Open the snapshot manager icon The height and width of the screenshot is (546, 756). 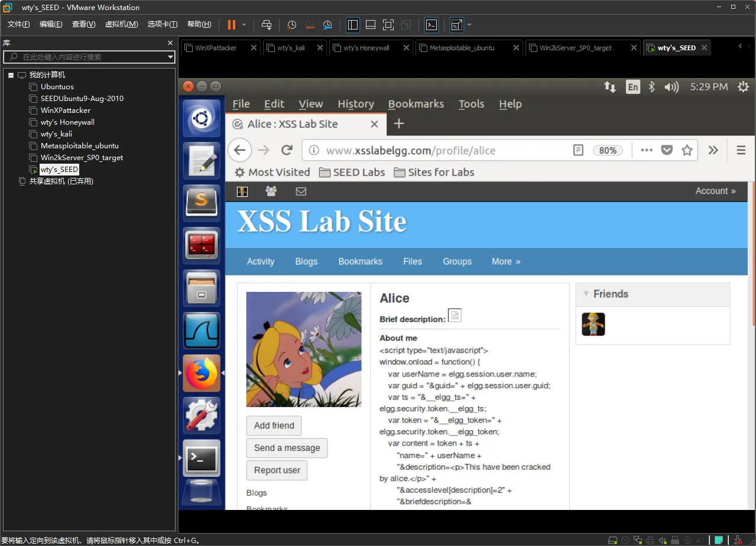327,25
